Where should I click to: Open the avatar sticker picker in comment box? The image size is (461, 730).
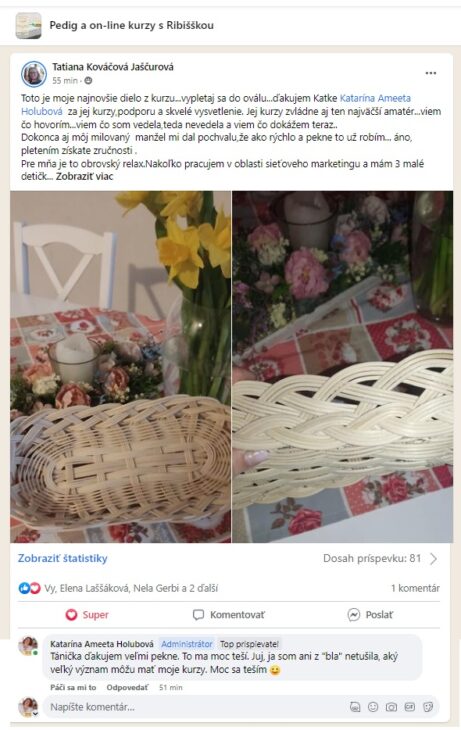[354, 707]
